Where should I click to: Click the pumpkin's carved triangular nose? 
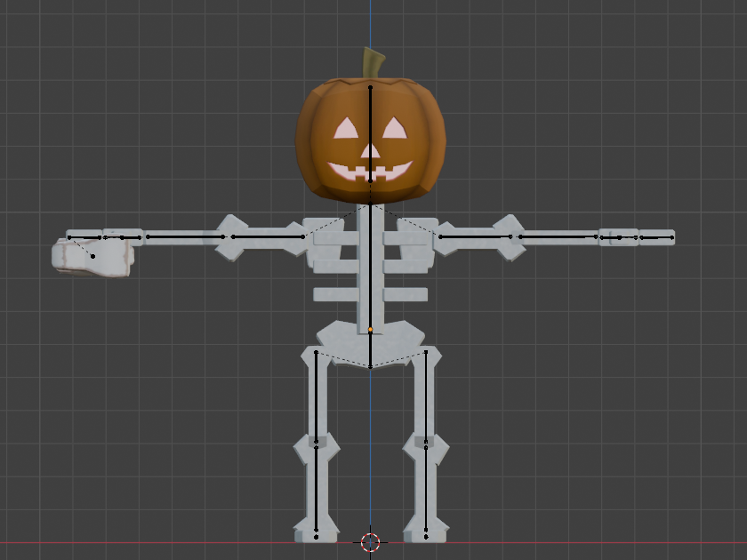(x=370, y=151)
